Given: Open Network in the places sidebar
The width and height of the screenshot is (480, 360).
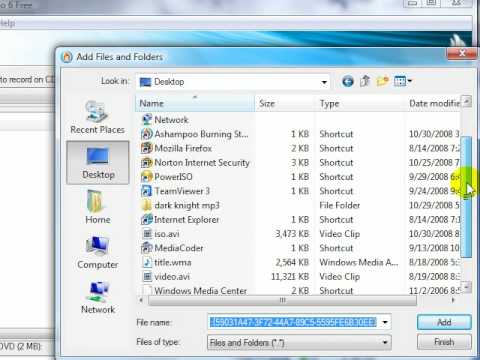Looking at the screenshot, I should 98,298.
